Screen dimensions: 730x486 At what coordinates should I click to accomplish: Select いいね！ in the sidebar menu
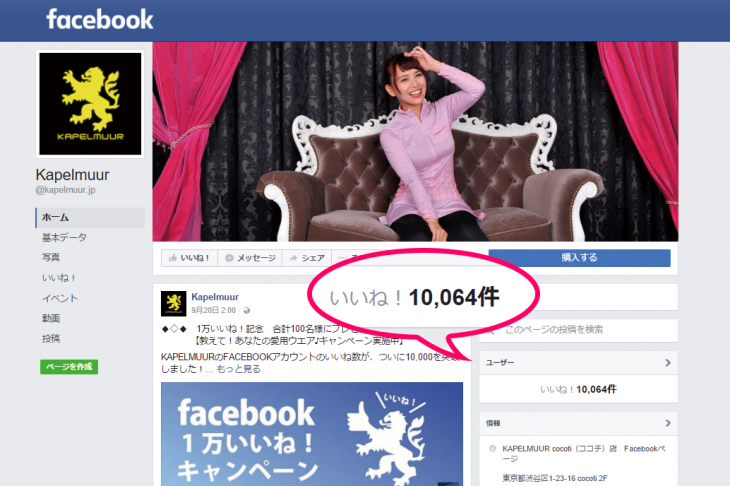pyautogui.click(x=59, y=278)
